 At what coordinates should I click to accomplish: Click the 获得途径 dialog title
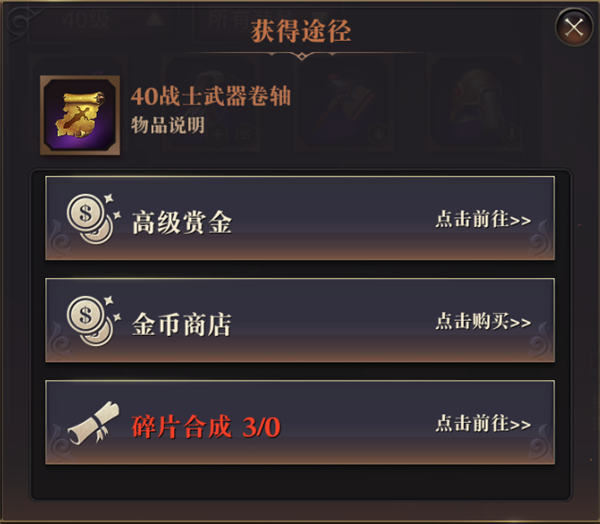click(301, 31)
